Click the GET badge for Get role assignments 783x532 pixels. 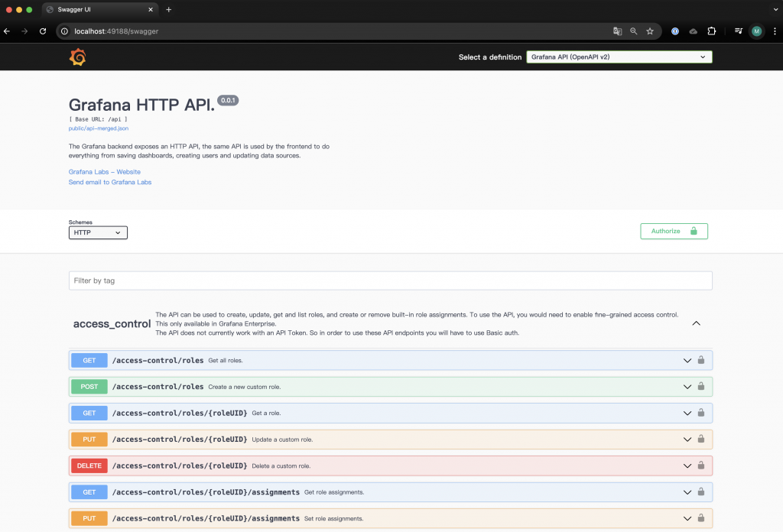point(89,492)
